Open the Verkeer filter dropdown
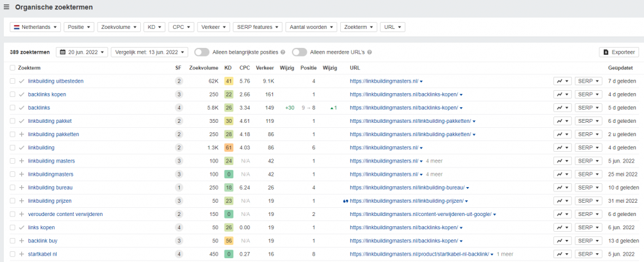Screen dimensions: 644x262 (214, 27)
